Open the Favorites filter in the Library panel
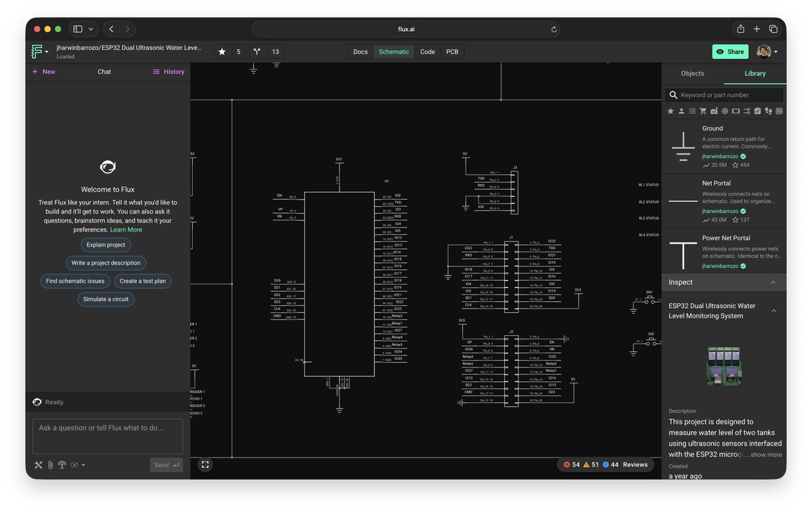The height and width of the screenshot is (513, 812). [x=671, y=111]
